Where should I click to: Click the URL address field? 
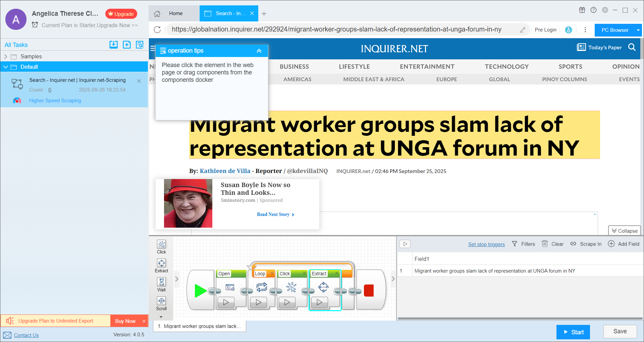click(342, 30)
